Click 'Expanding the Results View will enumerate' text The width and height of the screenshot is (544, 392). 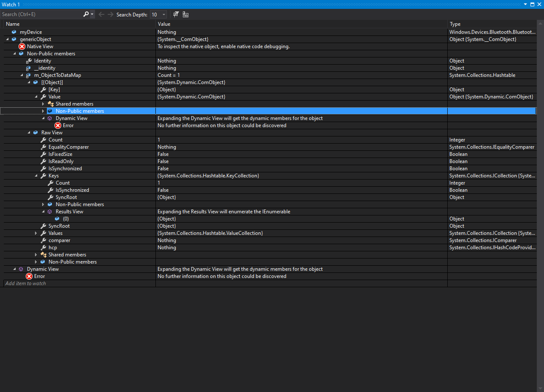coord(224,212)
